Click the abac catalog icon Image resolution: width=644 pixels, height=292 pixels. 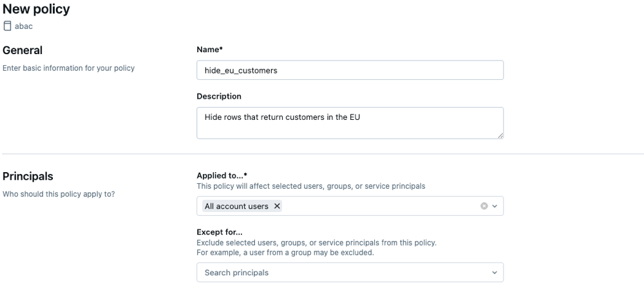point(8,26)
